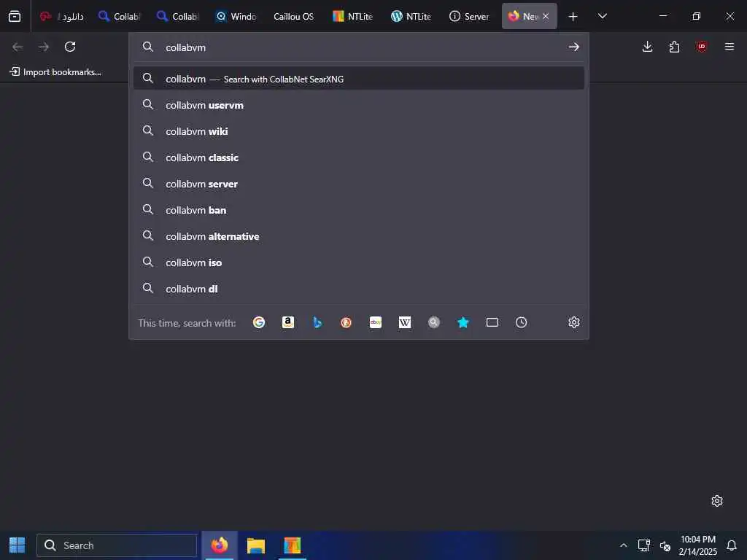
Task: Select the collabvm classic suggestion
Action: [359, 157]
